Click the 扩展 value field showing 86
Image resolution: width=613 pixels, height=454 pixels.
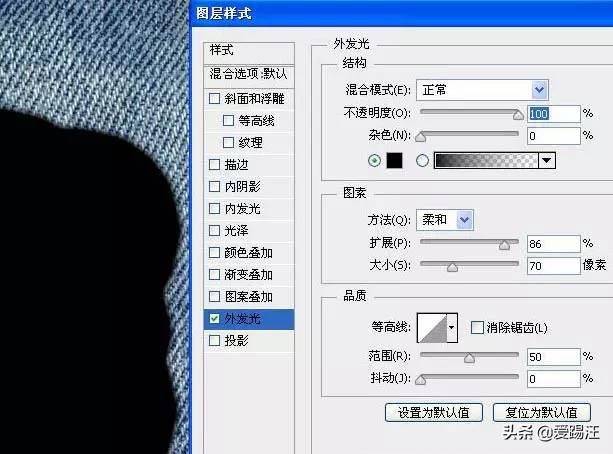(x=554, y=244)
